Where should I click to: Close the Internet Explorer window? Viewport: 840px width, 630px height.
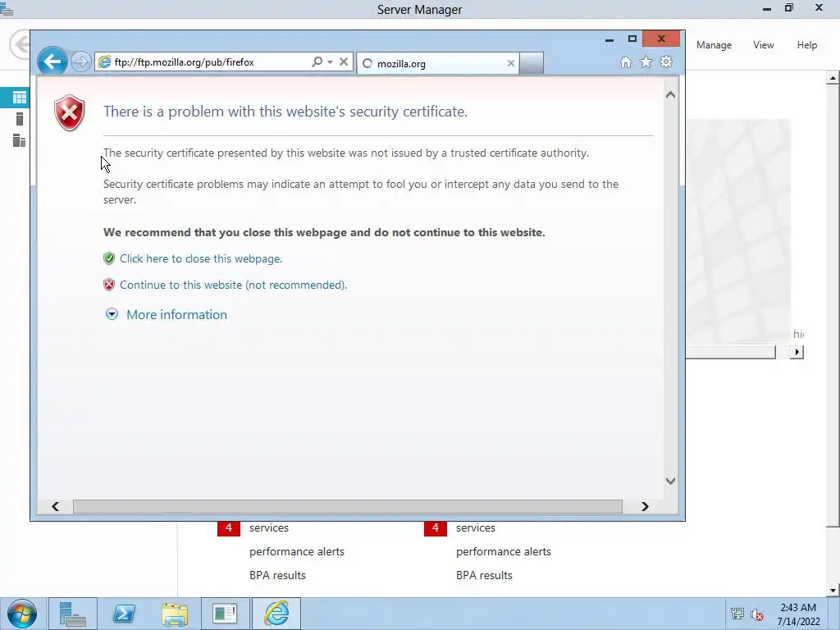(x=661, y=39)
